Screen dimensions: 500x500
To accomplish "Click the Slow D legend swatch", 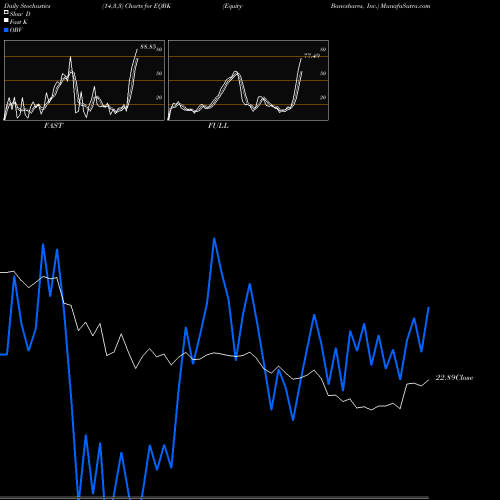I will pyautogui.click(x=6, y=12).
